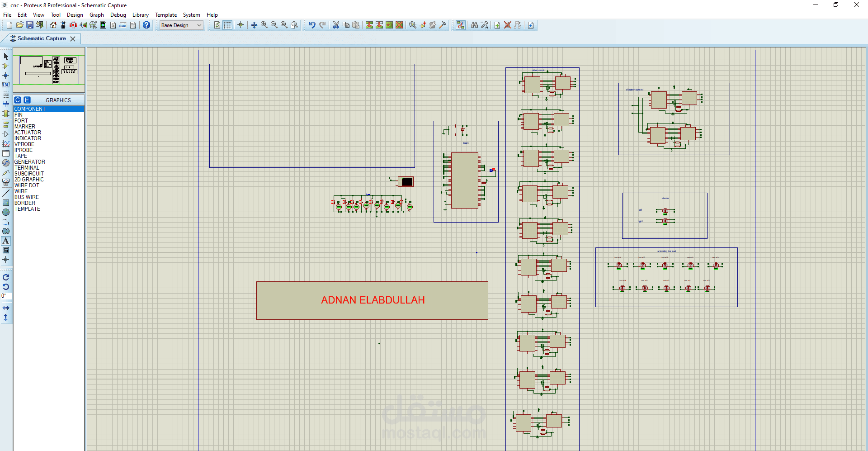This screenshot has width=868, height=451.
Task: Click the Cut scissors icon
Action: (336, 25)
